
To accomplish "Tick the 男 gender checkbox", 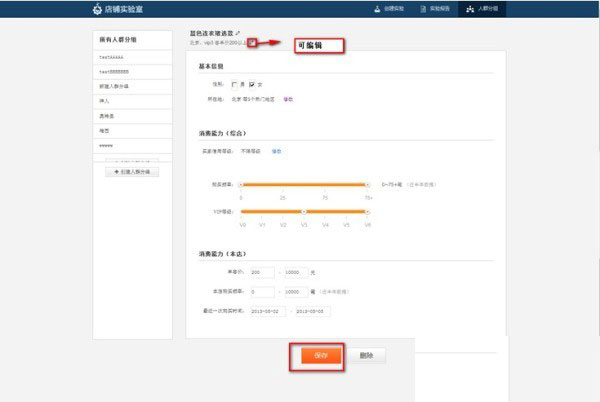I will [x=234, y=85].
